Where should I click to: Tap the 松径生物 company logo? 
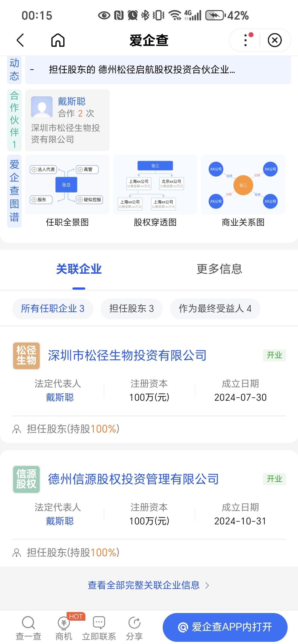point(27,356)
